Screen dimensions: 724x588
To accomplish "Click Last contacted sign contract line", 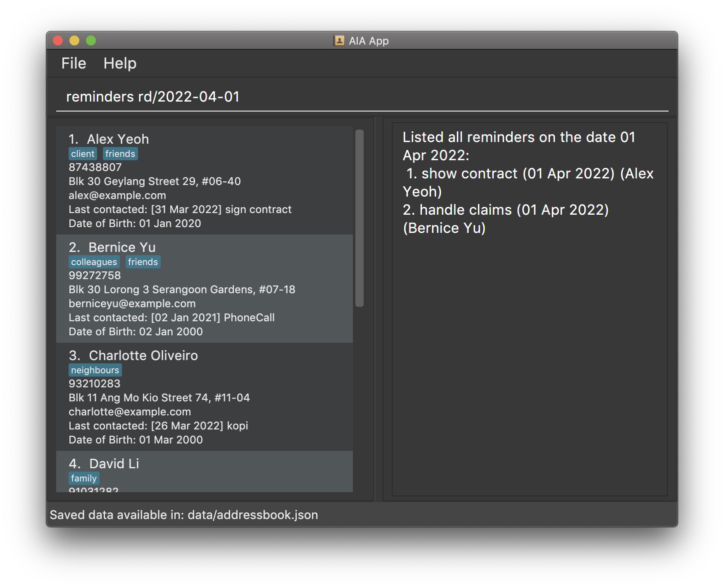I will [180, 209].
